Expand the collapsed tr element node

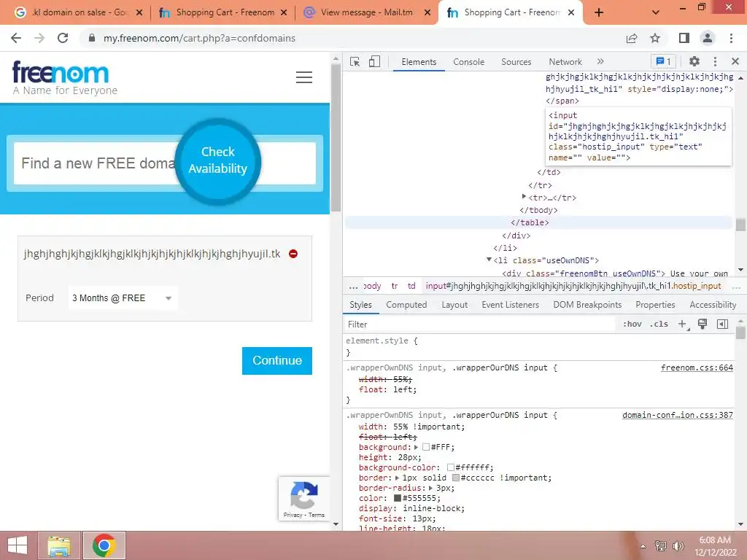(x=524, y=197)
